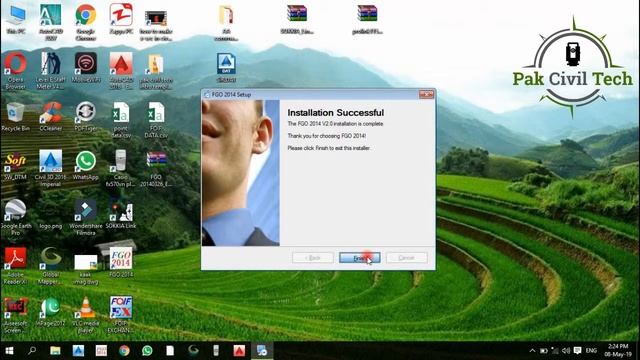640x360 pixels.
Task: Click Finish in FGO 2014 Setup
Action: coord(360,258)
